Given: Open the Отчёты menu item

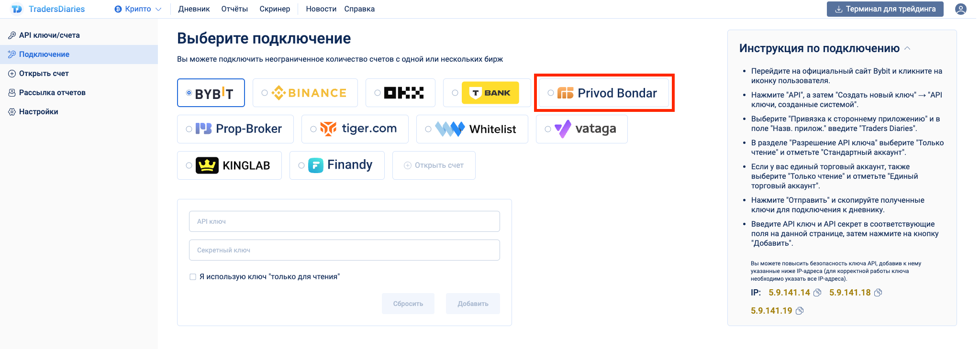Looking at the screenshot, I should [234, 9].
